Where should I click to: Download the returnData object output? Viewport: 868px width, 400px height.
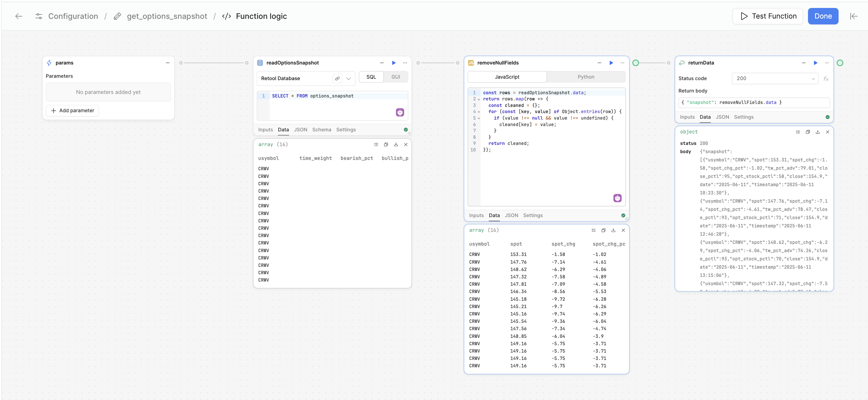tap(817, 132)
